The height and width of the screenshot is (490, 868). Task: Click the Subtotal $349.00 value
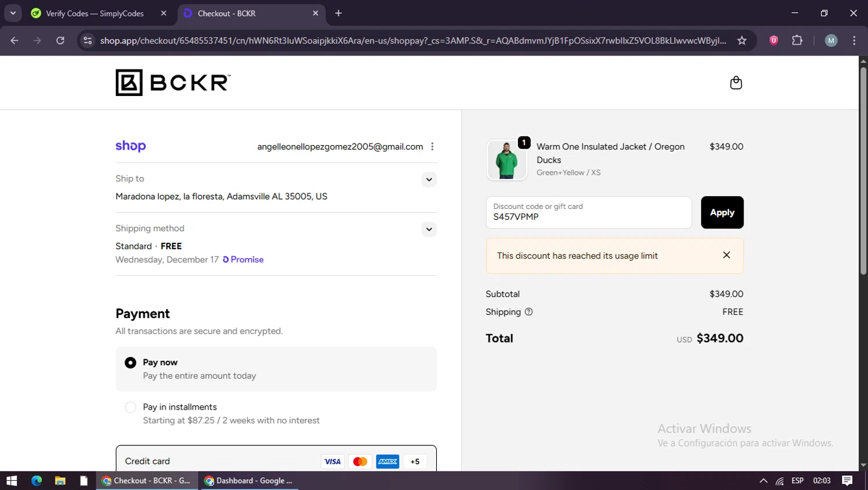726,294
